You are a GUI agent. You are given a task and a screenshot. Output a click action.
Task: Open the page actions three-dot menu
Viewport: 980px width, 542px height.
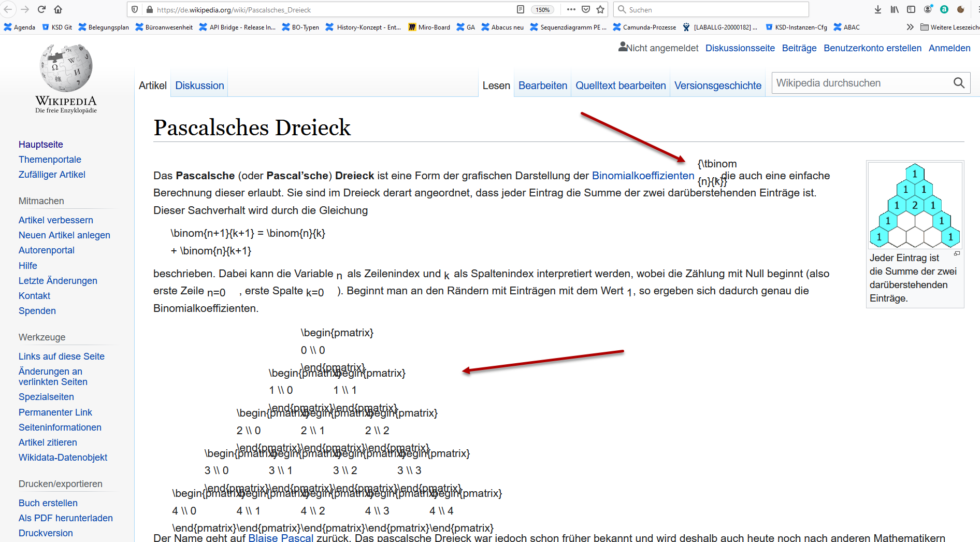point(571,9)
